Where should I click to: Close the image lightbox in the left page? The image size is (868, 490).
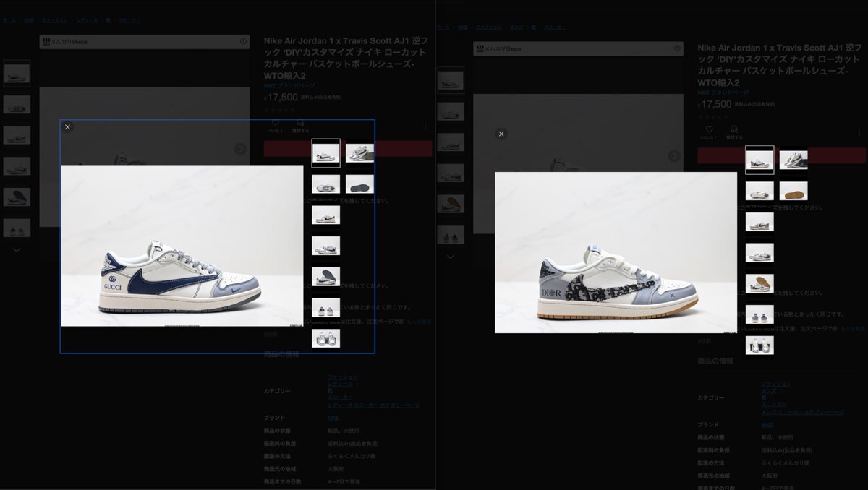(67, 127)
